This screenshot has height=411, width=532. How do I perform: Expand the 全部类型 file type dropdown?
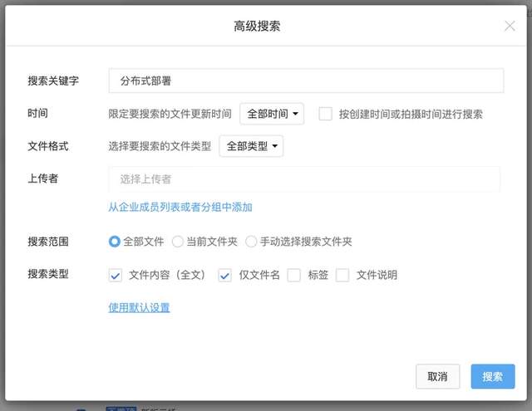coord(251,146)
